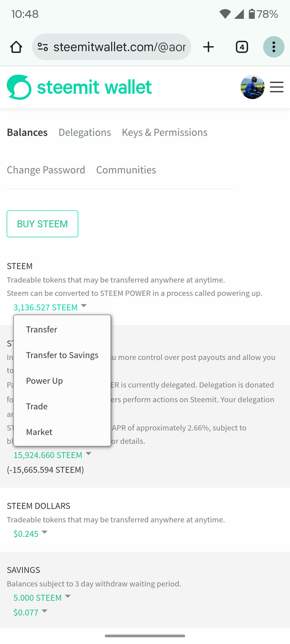Tap the browser home icon
The height and width of the screenshot is (644, 290).
coord(16,47)
